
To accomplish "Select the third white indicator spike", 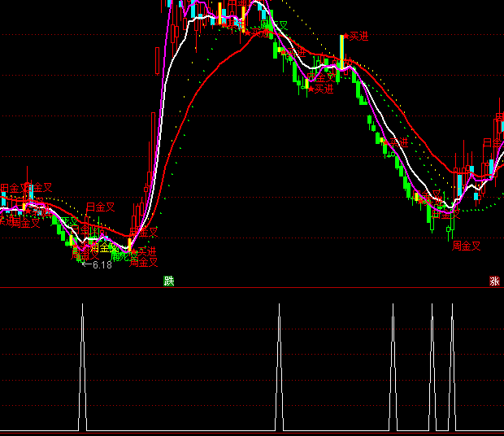I will tap(393, 366).
